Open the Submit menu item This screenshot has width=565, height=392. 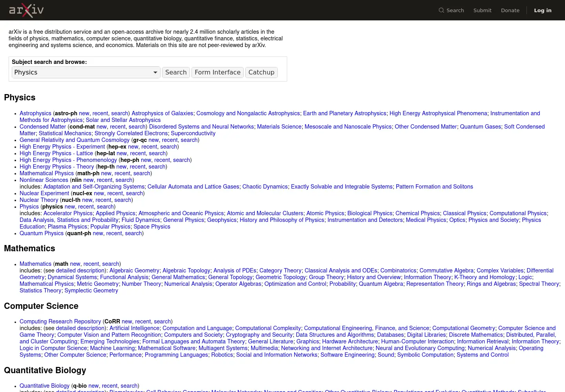point(482,10)
